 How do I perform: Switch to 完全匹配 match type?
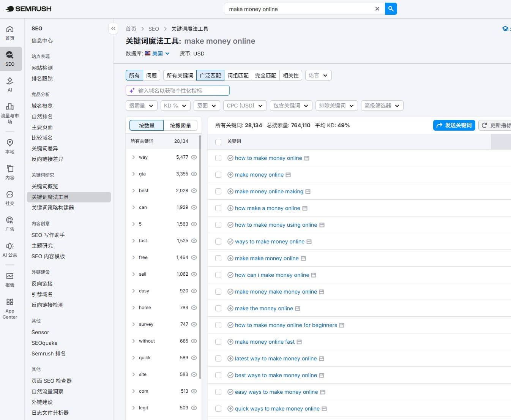click(265, 75)
